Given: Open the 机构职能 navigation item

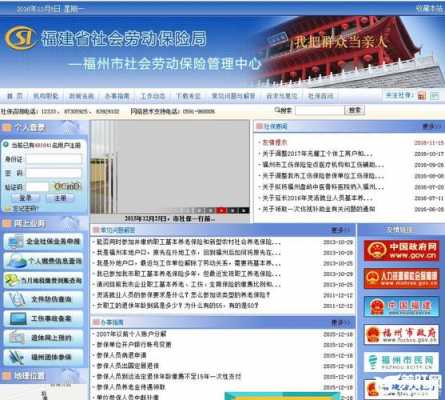Looking at the screenshot, I should [x=46, y=96].
